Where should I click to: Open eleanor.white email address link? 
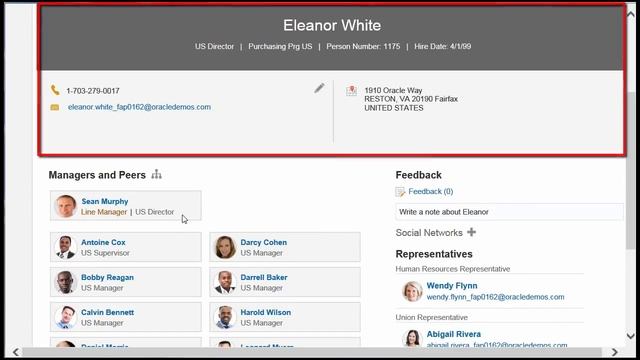pos(139,107)
